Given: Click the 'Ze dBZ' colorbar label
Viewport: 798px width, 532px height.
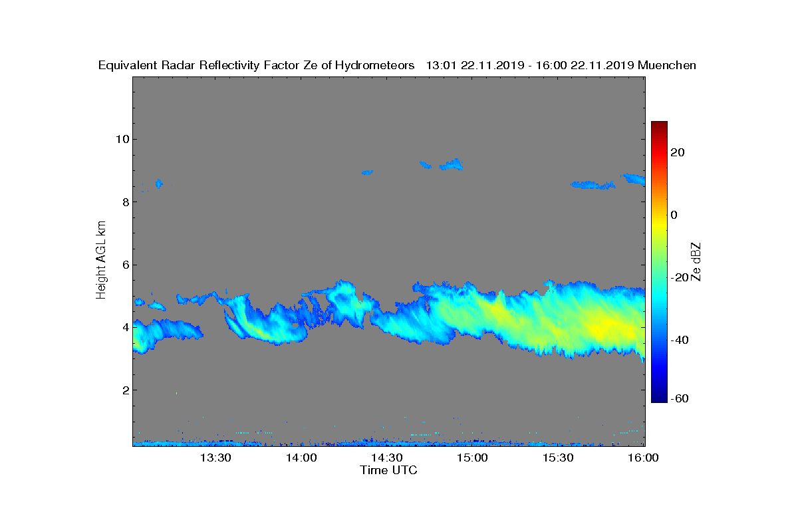Looking at the screenshot, I should (696, 261).
